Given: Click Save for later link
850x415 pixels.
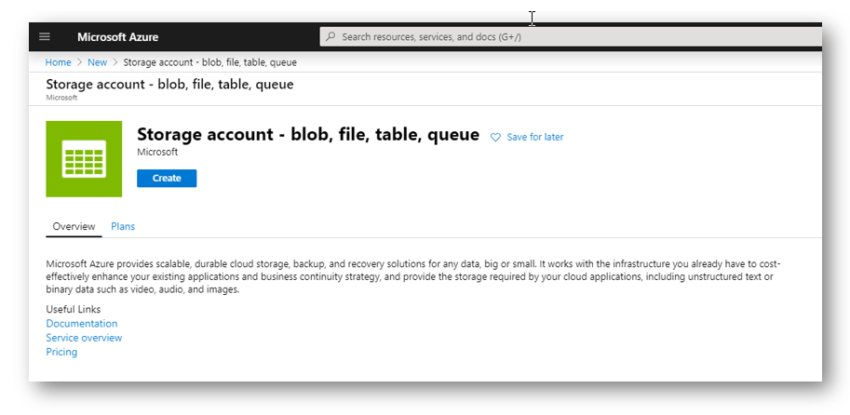Looking at the screenshot, I should (x=535, y=138).
